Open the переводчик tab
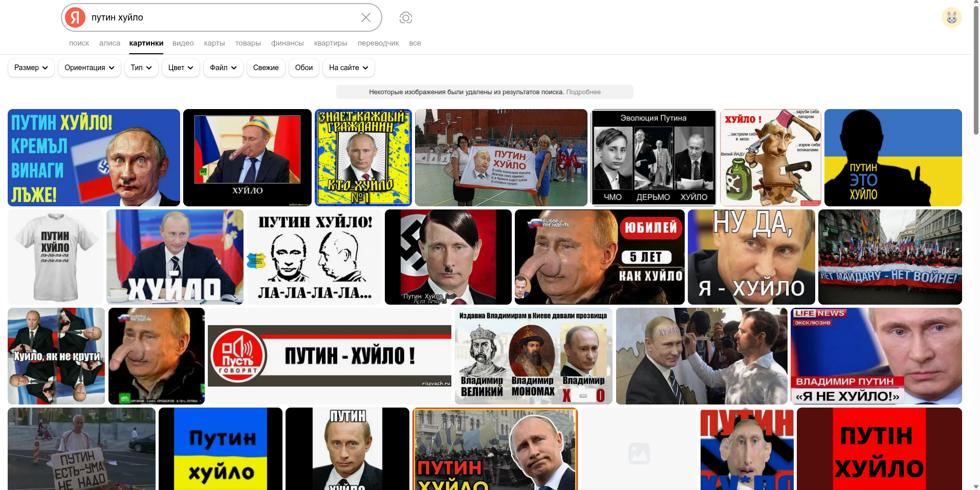980x490 pixels. [378, 43]
